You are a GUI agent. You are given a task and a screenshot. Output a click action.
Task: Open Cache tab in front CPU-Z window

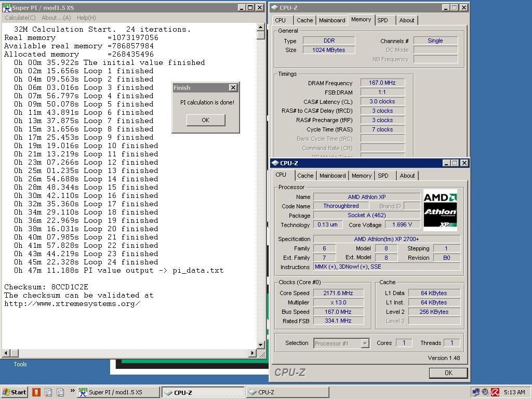tap(305, 176)
